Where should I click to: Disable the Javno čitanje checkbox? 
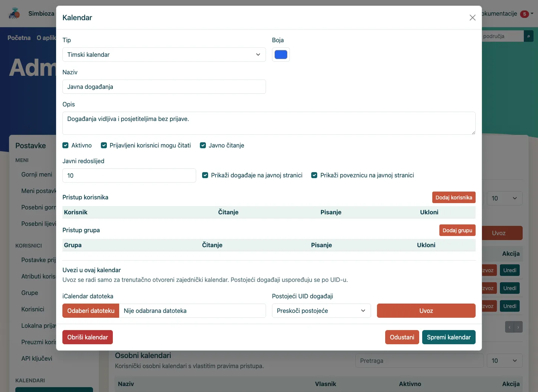pyautogui.click(x=203, y=145)
